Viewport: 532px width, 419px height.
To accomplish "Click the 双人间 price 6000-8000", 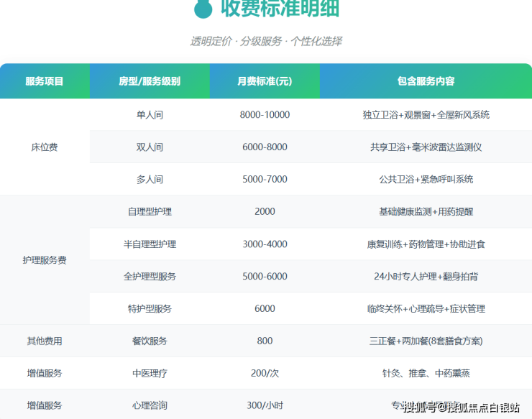I will [265, 147].
